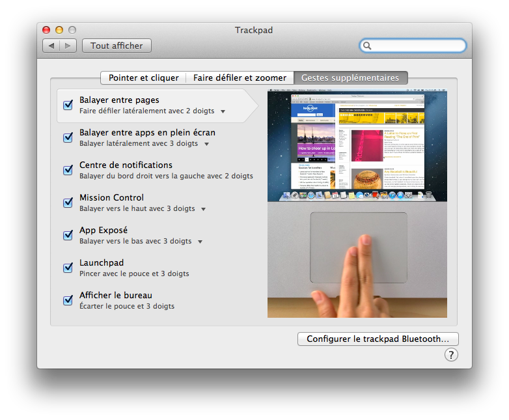Click the Launchpad gesture label
The height and width of the screenshot is (420, 509).
(102, 262)
